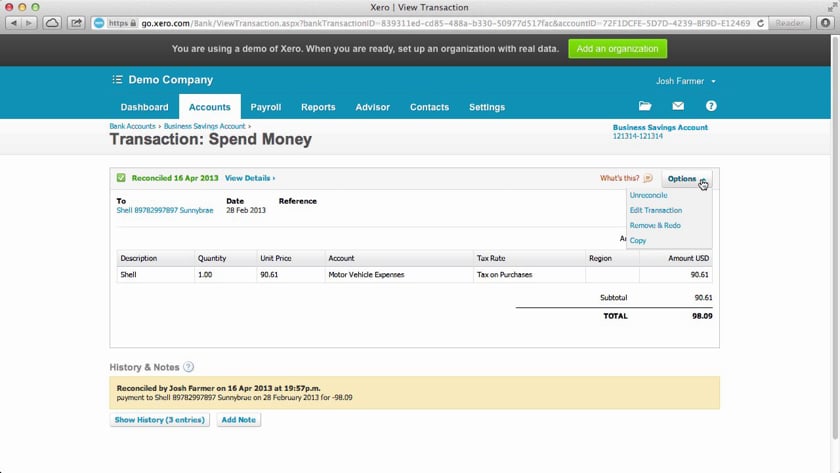
Task: Click the green Reconciled checkmark icon
Action: [121, 178]
